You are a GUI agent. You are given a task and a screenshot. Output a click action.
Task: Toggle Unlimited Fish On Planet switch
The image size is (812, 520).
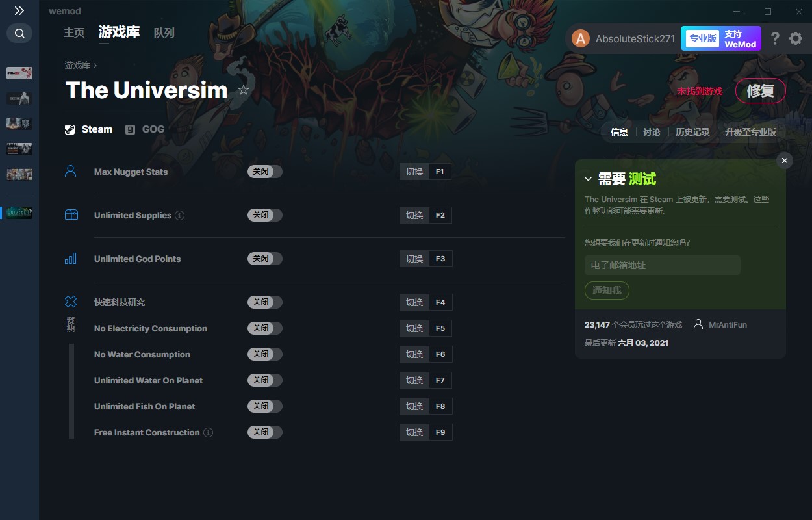tap(265, 406)
